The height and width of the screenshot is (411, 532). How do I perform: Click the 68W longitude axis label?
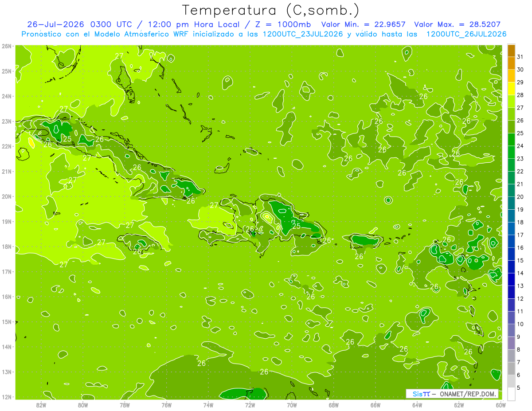click(x=333, y=405)
